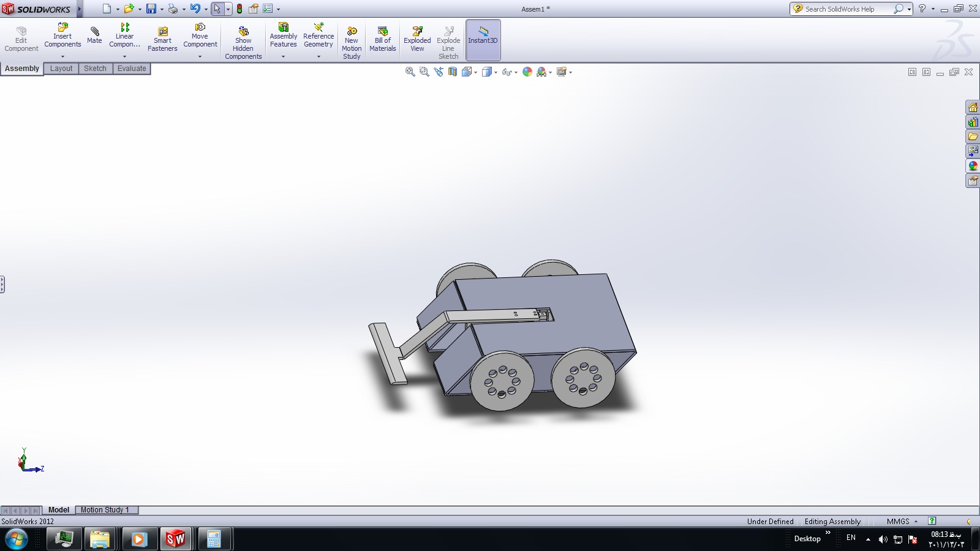The image size is (980, 551).
Task: Open the Display Style dropdown arrow
Action: coord(496,73)
